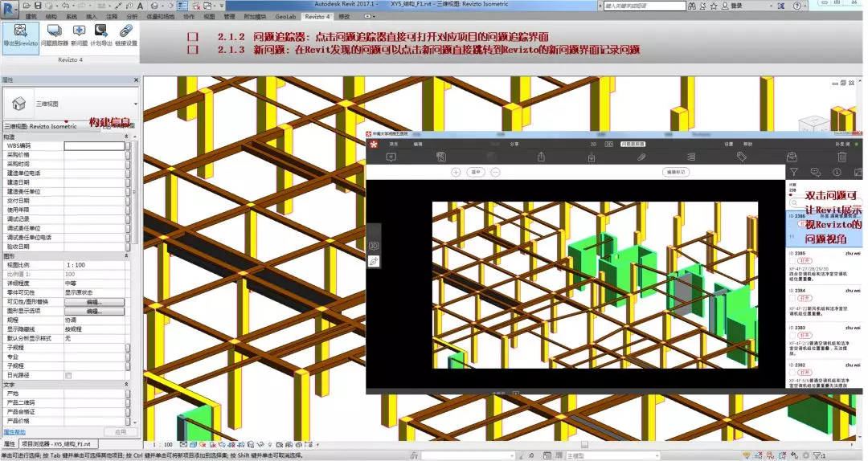Click the tag icon in Revizto toolbar

pyautogui.click(x=741, y=157)
